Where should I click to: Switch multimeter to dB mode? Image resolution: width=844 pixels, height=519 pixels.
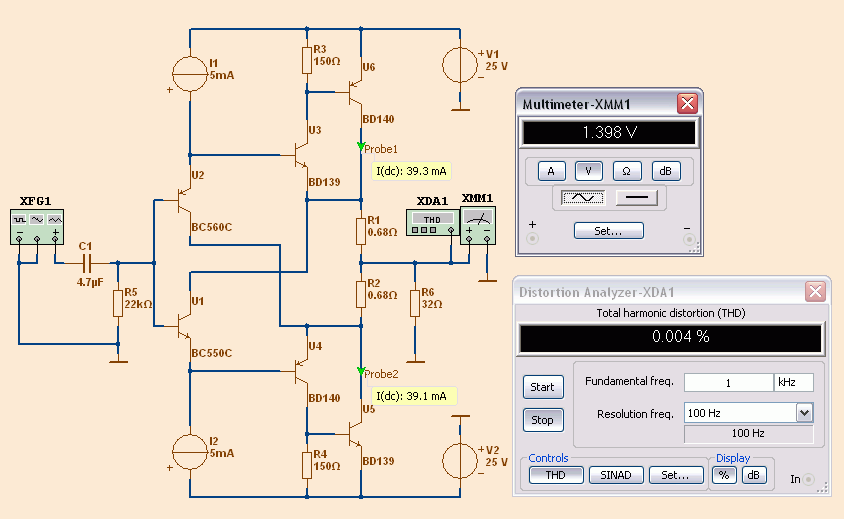(666, 171)
